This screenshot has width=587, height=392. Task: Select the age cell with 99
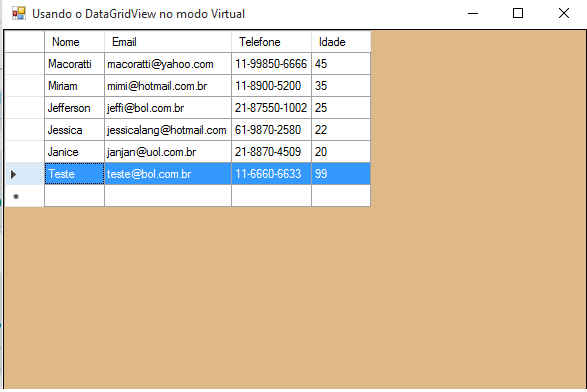tap(341, 174)
